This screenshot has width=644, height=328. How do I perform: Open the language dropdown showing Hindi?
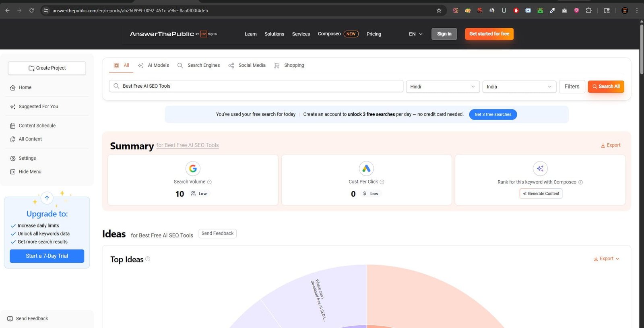443,87
